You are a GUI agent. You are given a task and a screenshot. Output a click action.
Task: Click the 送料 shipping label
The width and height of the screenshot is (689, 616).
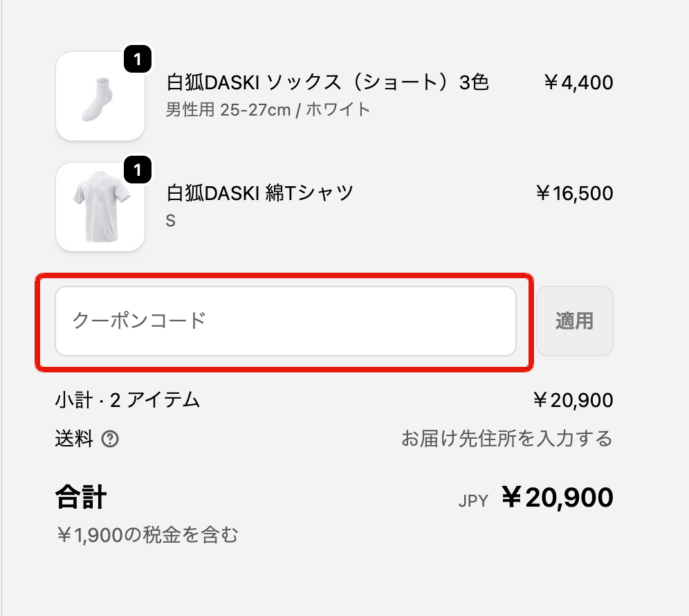pyautogui.click(x=73, y=439)
